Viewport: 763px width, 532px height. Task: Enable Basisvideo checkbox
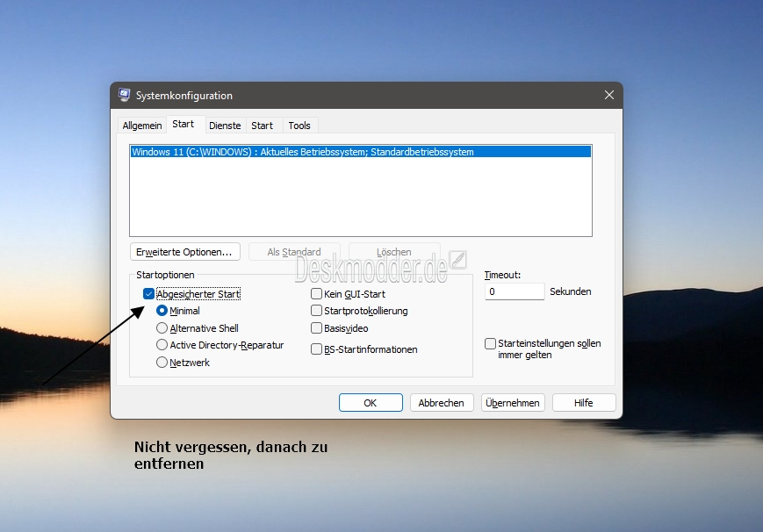pos(316,328)
